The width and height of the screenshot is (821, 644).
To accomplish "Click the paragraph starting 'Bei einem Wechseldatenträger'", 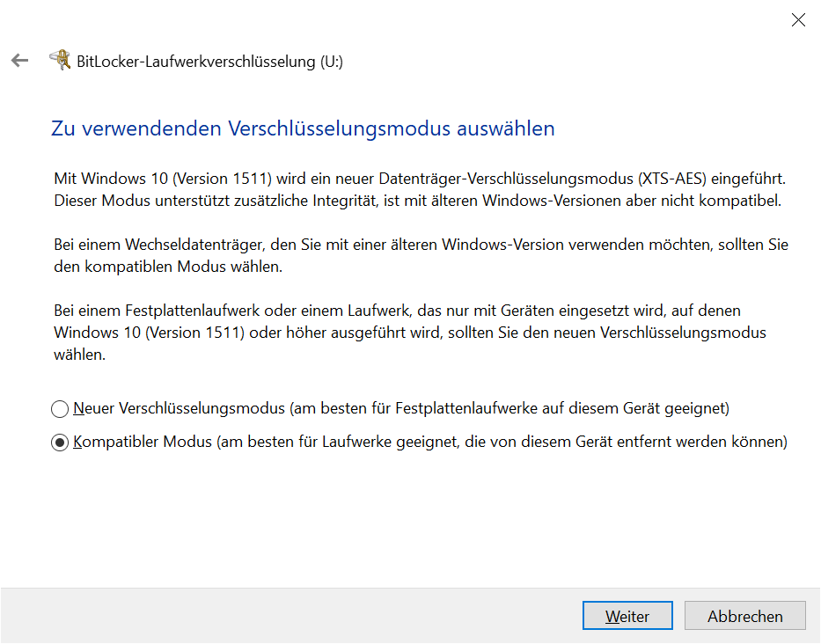I will tap(421, 245).
